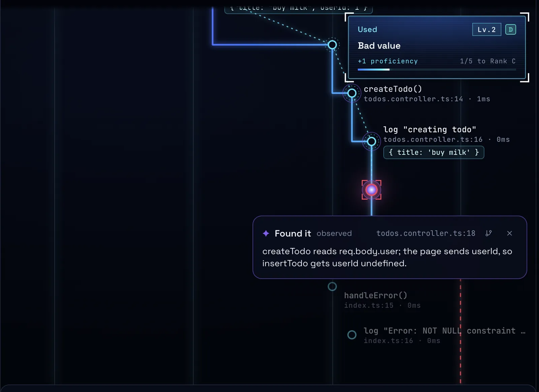The width and height of the screenshot is (539, 392).
Task: Open the D rank badge
Action: (511, 30)
